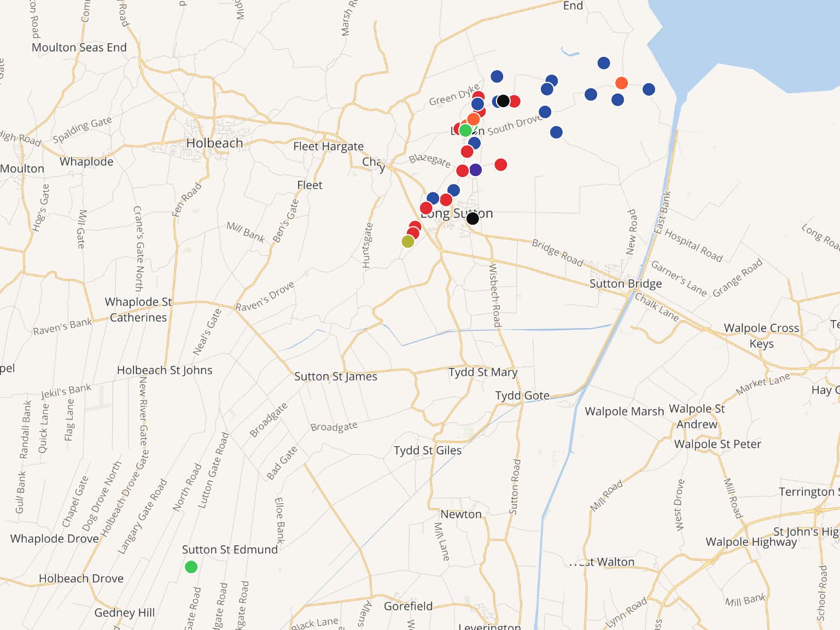Click the red marker left of Long Sutton label
Screen dimensions: 840x630
pyautogui.click(x=426, y=208)
